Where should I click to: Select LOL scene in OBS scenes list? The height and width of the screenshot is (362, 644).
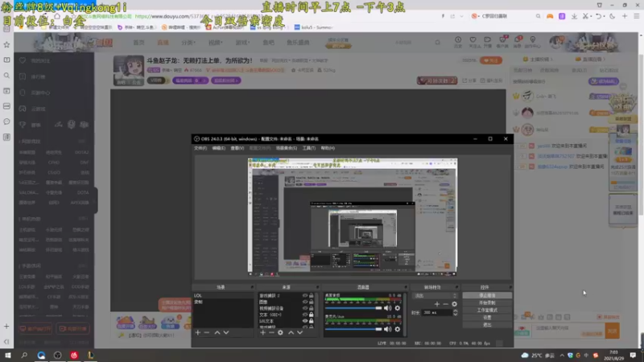pos(223,295)
